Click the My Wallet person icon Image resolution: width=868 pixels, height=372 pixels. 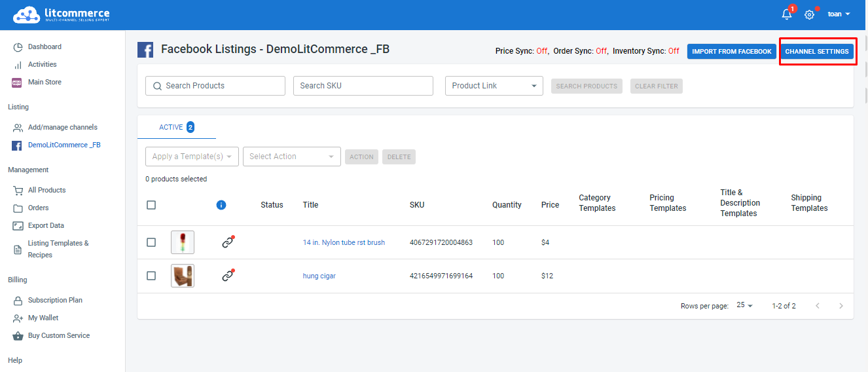[18, 318]
